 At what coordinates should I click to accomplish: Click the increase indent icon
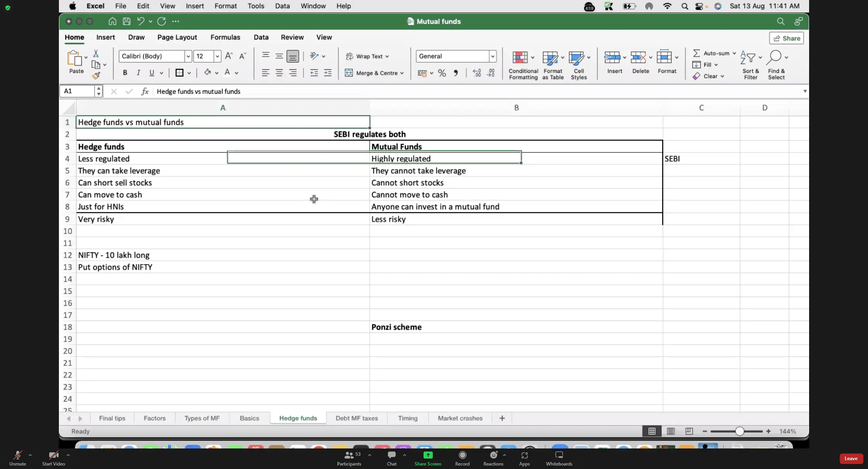328,73
